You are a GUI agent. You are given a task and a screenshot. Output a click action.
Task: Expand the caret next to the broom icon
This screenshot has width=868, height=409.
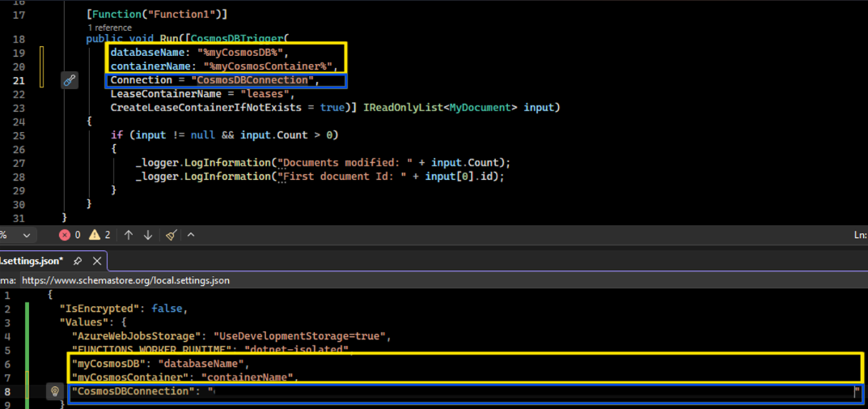pyautogui.click(x=191, y=235)
